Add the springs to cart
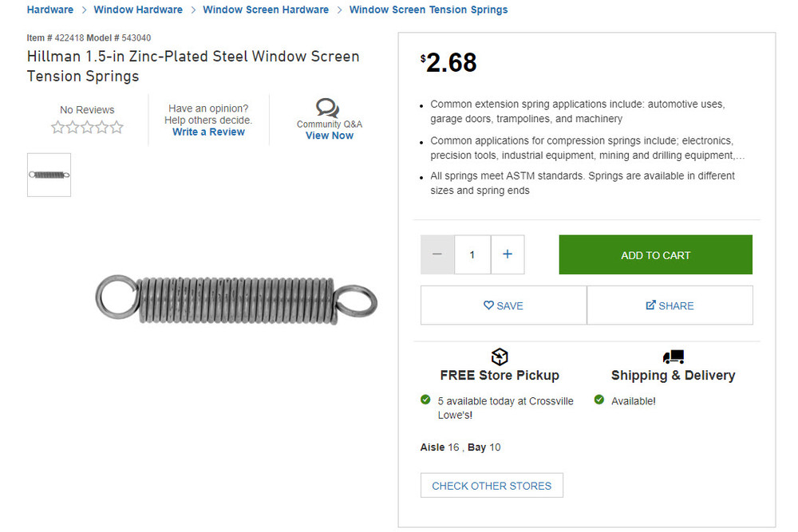Screen dimensions: 798x532 (x=655, y=254)
